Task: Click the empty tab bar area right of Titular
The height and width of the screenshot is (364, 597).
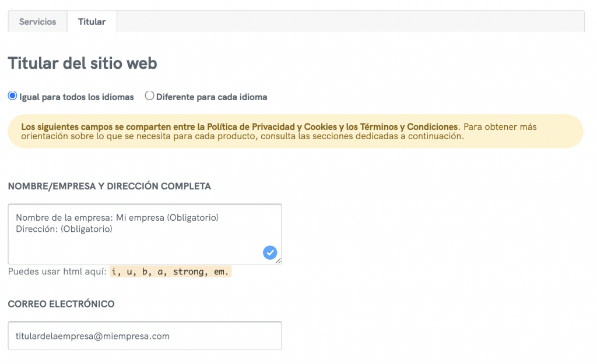Action: [350, 22]
